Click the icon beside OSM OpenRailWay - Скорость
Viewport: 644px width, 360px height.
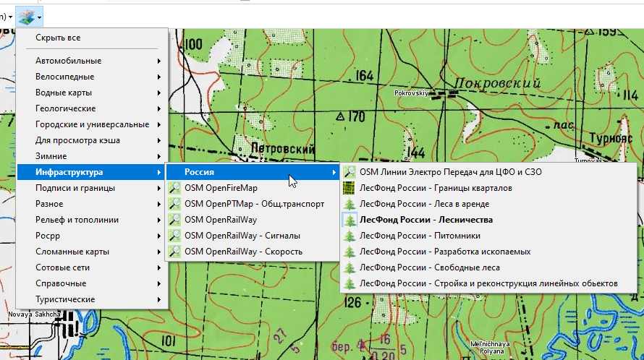[174, 252]
